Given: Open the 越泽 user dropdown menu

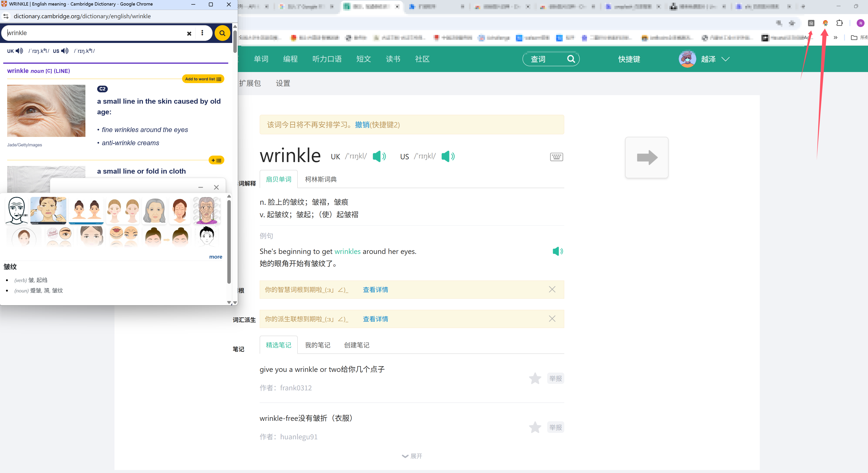Looking at the screenshot, I should 725,59.
